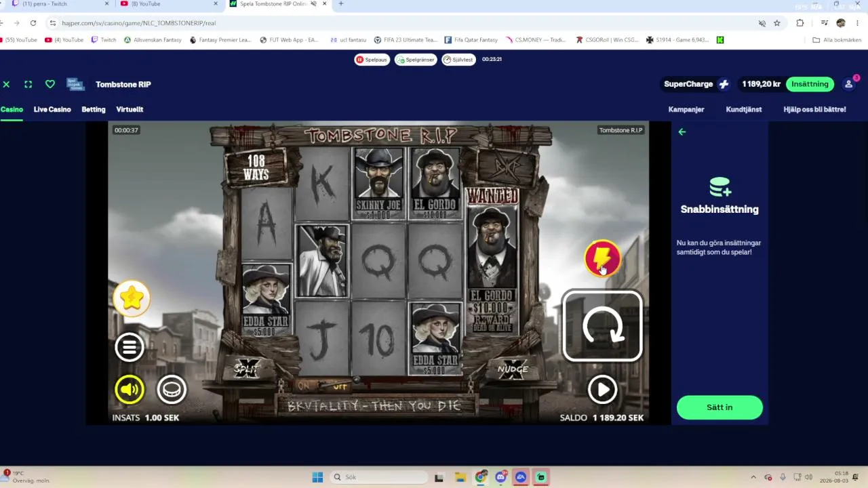
Task: Close the Spela Tombstone RIP browser tab
Action: tap(324, 4)
